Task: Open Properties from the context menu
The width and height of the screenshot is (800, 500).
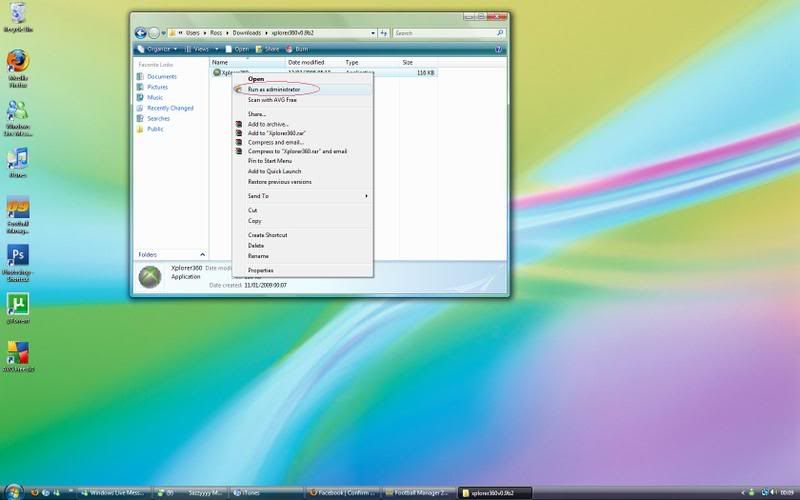Action: coord(303,270)
